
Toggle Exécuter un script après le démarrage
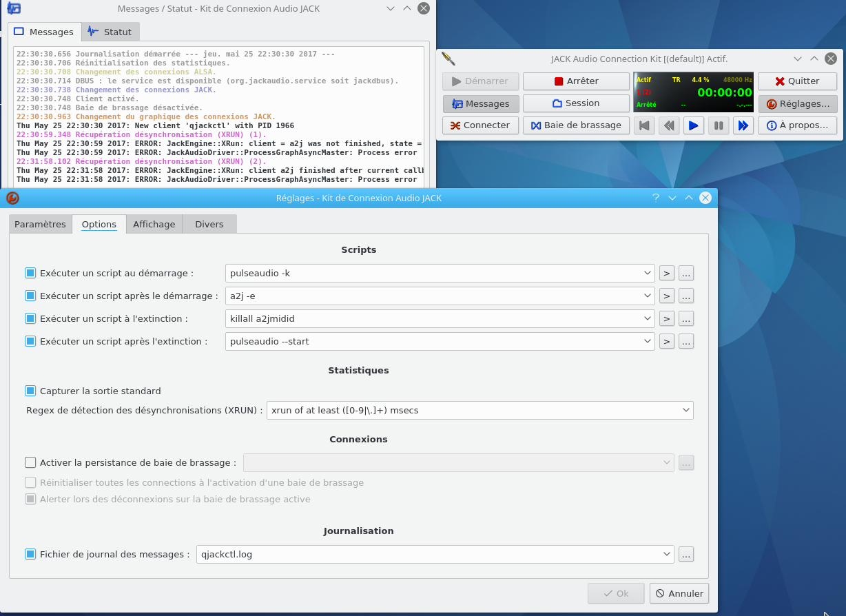pyautogui.click(x=30, y=296)
